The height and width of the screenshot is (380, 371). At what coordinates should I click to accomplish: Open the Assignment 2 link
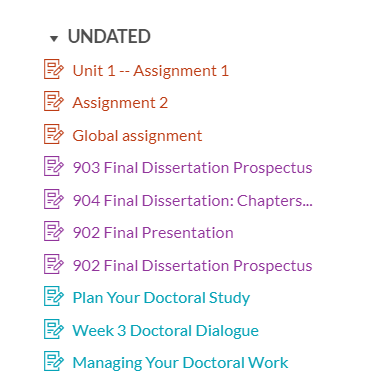120,103
